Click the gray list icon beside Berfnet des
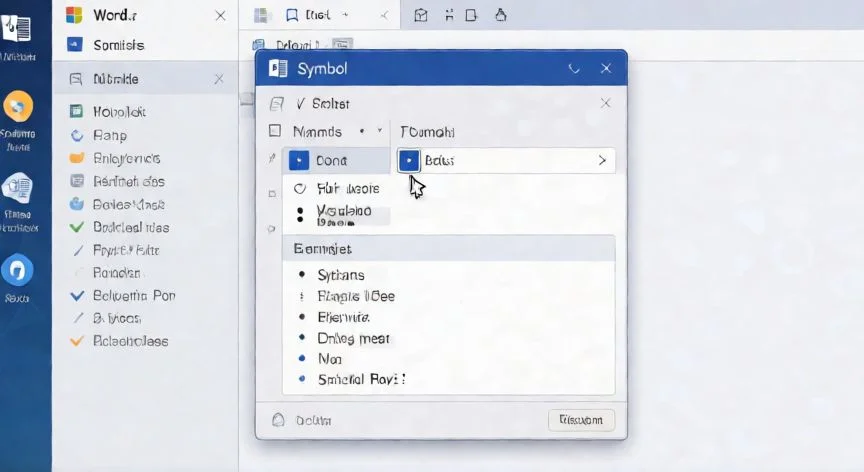864x472 pixels. [x=77, y=181]
